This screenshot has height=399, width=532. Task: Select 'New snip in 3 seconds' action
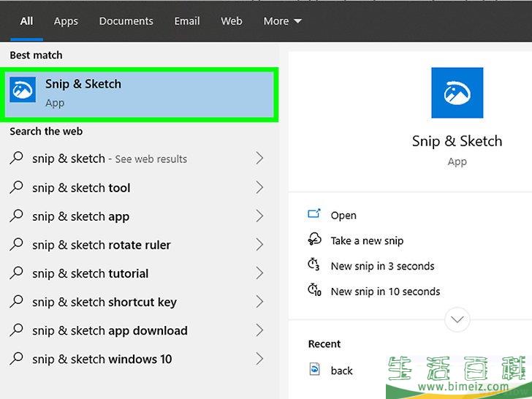point(382,266)
